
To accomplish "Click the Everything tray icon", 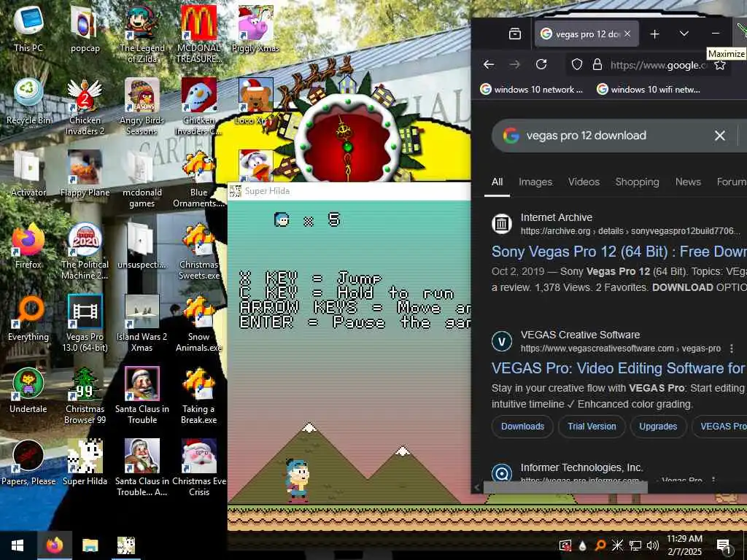I will [x=600, y=545].
